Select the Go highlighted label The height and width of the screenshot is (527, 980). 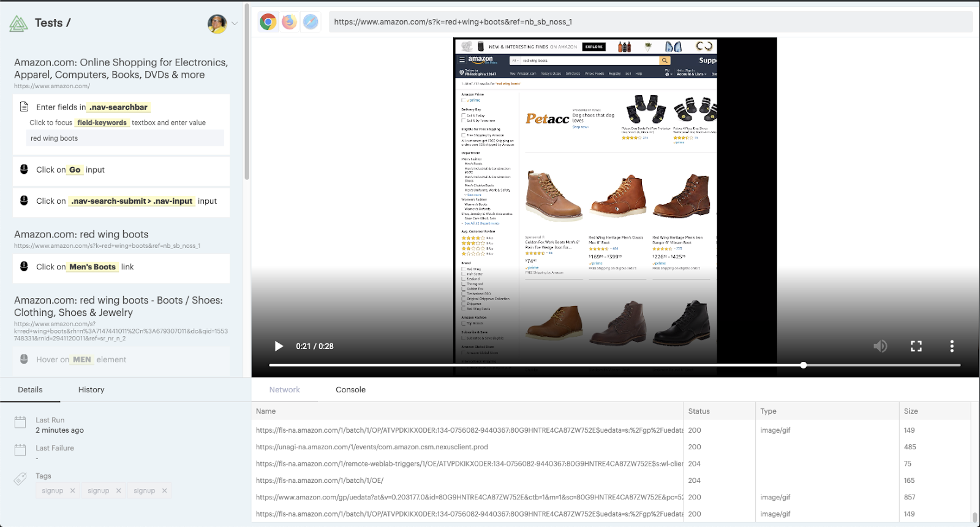point(75,170)
